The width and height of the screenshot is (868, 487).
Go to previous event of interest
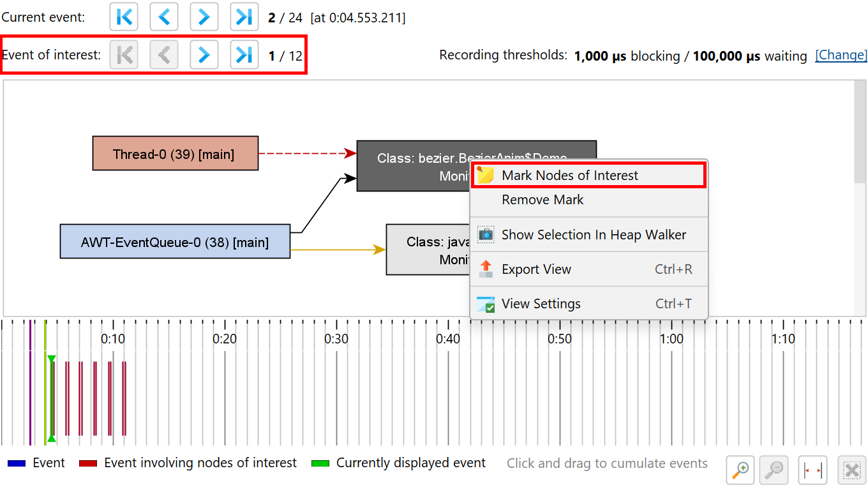click(164, 55)
